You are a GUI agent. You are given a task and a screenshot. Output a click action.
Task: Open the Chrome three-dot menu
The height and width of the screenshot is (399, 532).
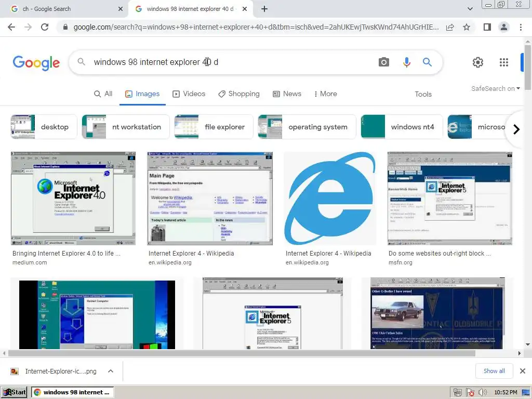pos(521,27)
